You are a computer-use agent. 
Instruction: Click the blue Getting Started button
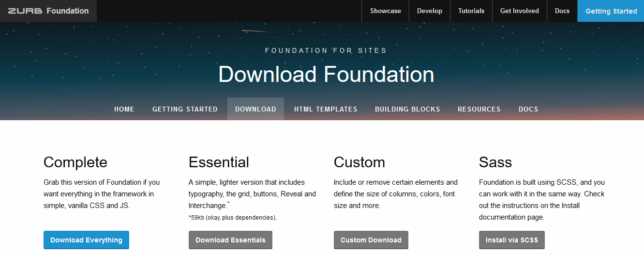pos(611,11)
